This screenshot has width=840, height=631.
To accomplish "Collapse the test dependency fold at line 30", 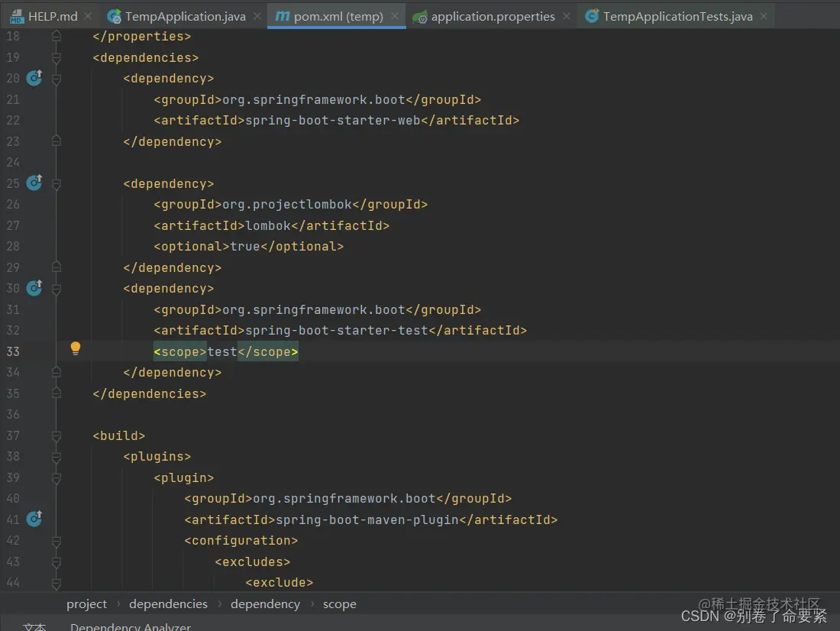I will tap(57, 289).
